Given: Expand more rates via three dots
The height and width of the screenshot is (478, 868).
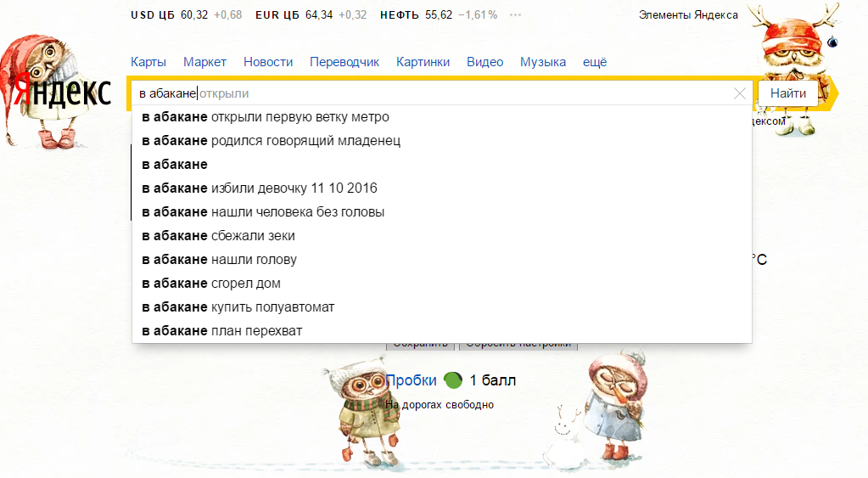Looking at the screenshot, I should [515, 15].
